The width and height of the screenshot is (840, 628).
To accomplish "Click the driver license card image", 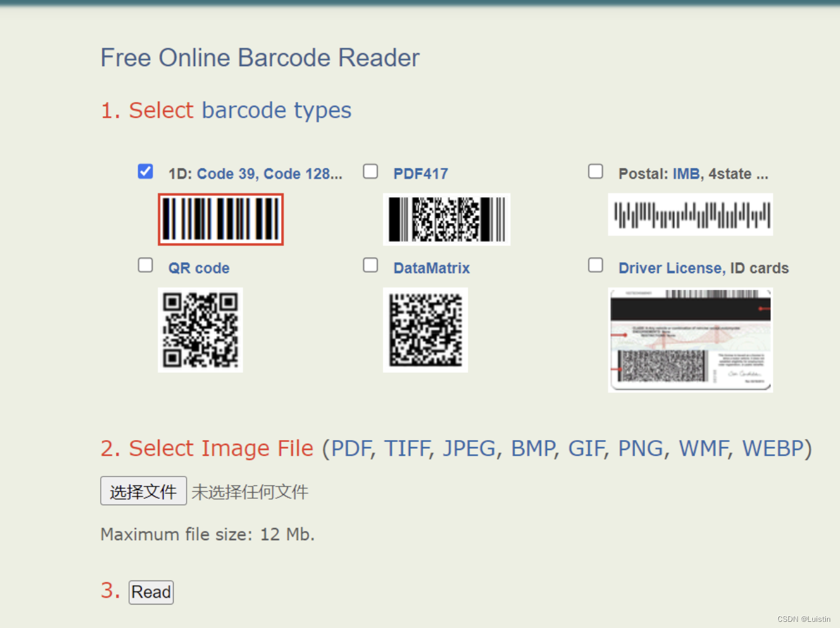I will tap(691, 340).
